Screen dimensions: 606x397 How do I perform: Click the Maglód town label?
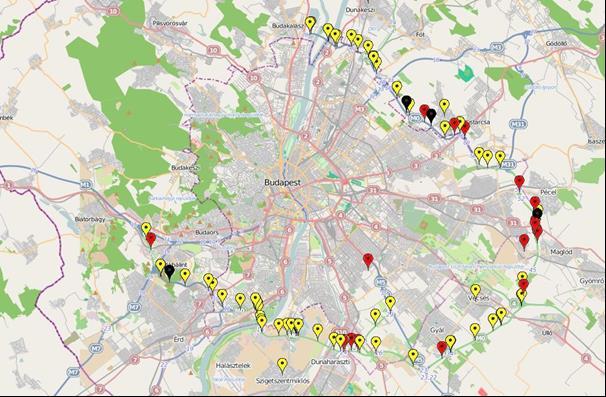[x=562, y=252]
